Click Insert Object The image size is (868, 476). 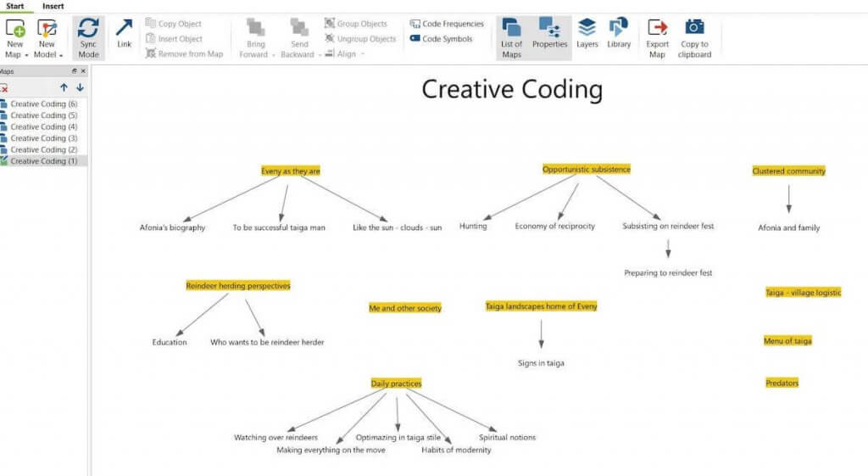pyautogui.click(x=174, y=39)
